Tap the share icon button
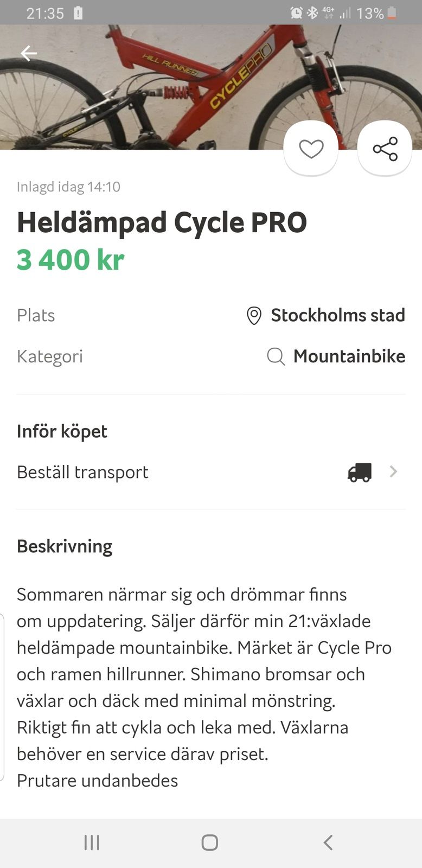Viewport: 422px width, 868px height. click(385, 149)
